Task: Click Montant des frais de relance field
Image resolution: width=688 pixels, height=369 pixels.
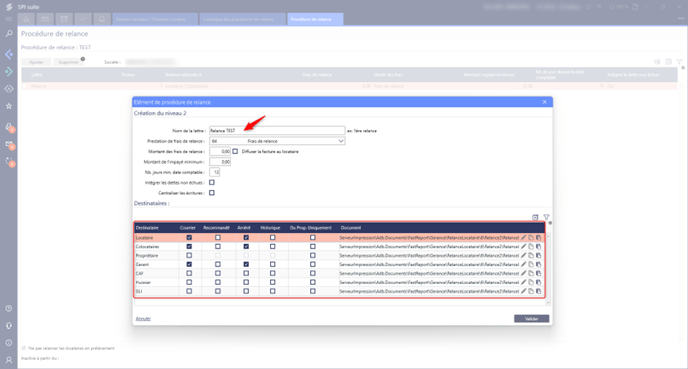Action: point(220,151)
